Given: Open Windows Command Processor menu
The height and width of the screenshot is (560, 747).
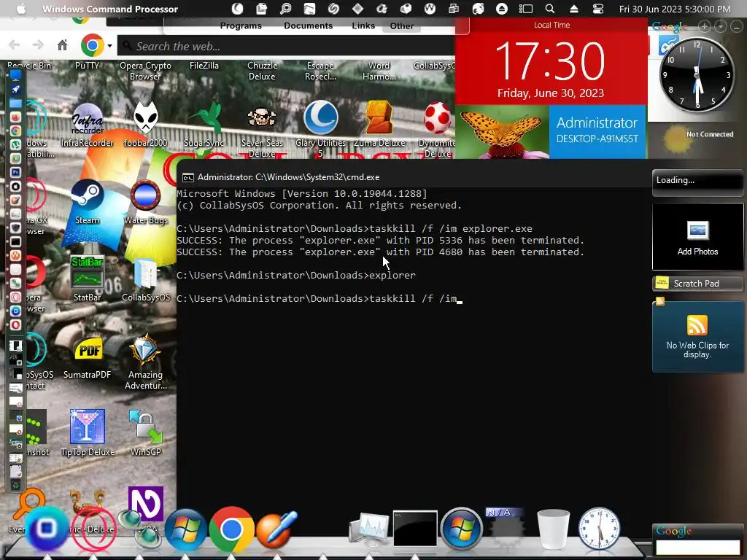Looking at the screenshot, I should tap(110, 9).
